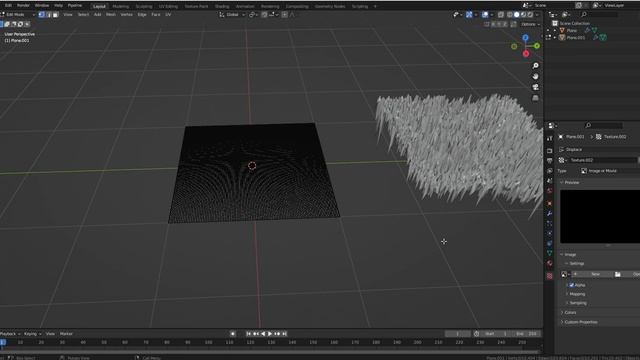
Task: Toggle the camera view icon
Action: 536,87
